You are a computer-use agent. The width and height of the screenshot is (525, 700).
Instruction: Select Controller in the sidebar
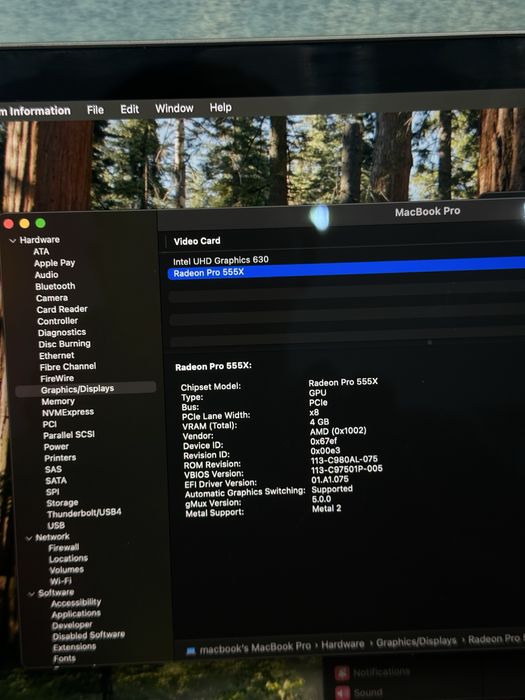pos(58,321)
